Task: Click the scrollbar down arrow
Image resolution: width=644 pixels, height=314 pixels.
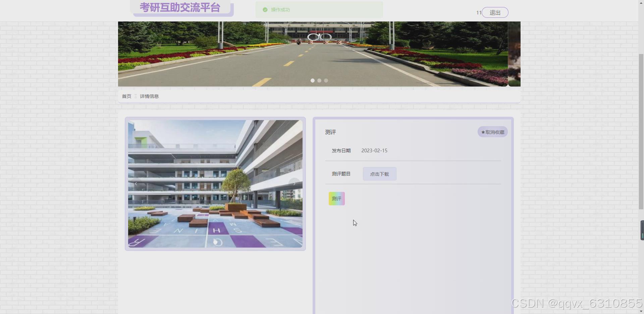Action: click(641, 311)
